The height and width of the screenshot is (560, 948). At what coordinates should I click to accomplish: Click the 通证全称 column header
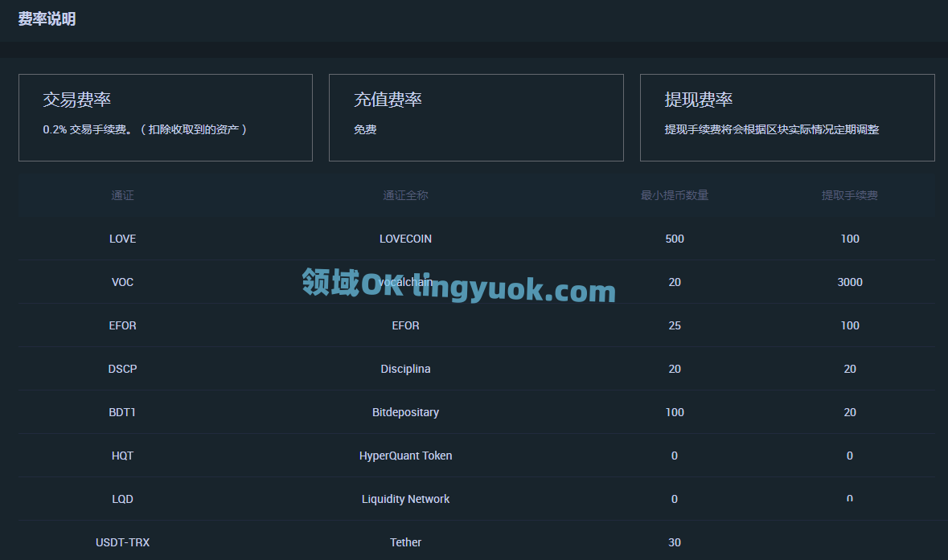tap(405, 195)
